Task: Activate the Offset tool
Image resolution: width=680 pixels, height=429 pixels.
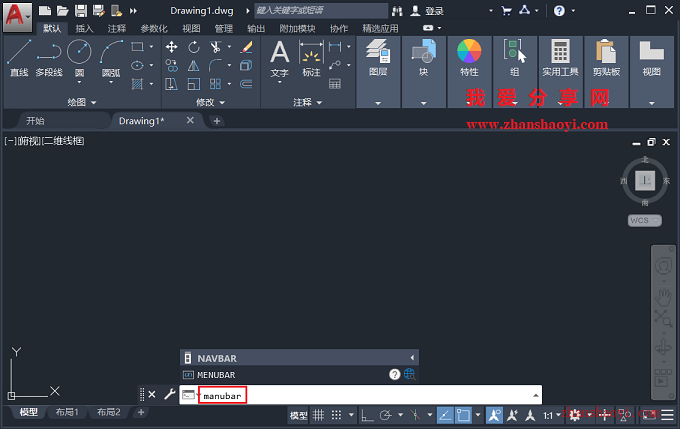Action: 246,84
